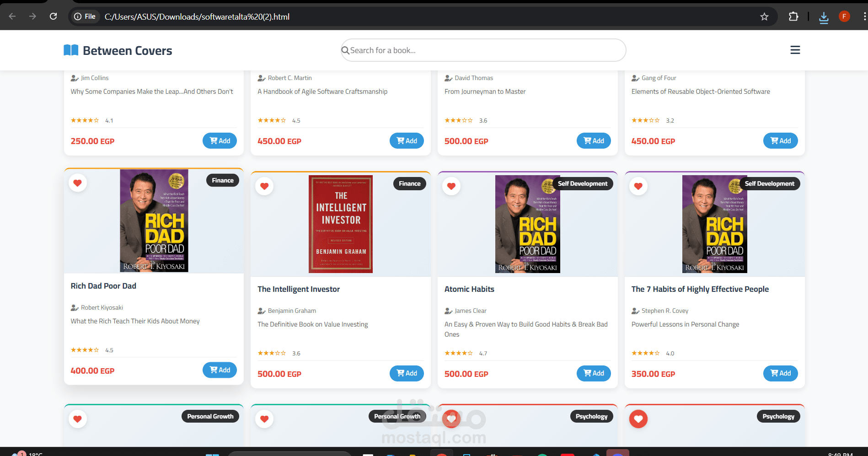868x456 pixels.
Task: Add The Intelligent Investor to cart
Action: tap(407, 373)
